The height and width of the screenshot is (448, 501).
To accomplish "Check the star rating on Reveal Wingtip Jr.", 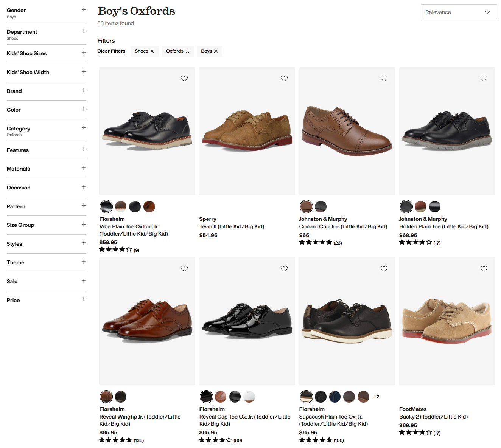I will (x=115, y=440).
